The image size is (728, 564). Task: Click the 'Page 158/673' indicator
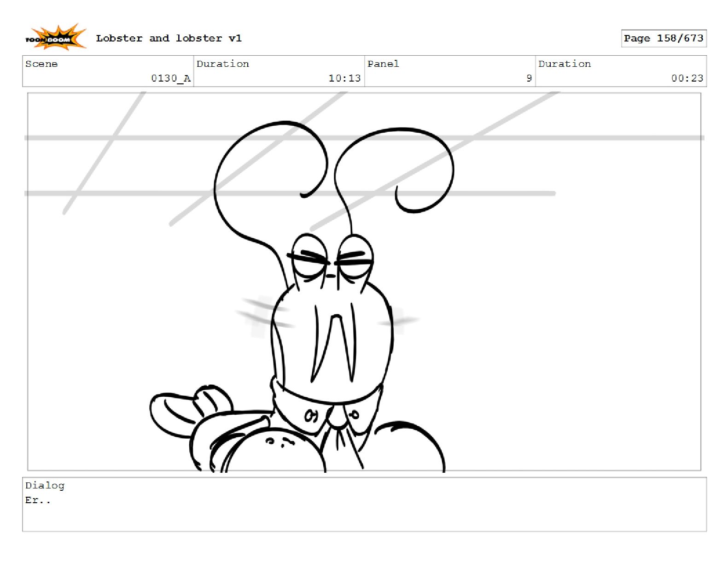point(664,38)
